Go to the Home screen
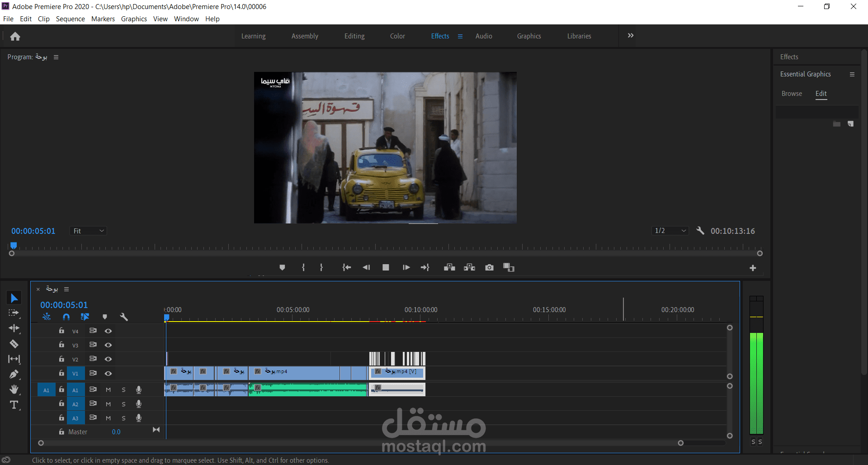 click(15, 36)
